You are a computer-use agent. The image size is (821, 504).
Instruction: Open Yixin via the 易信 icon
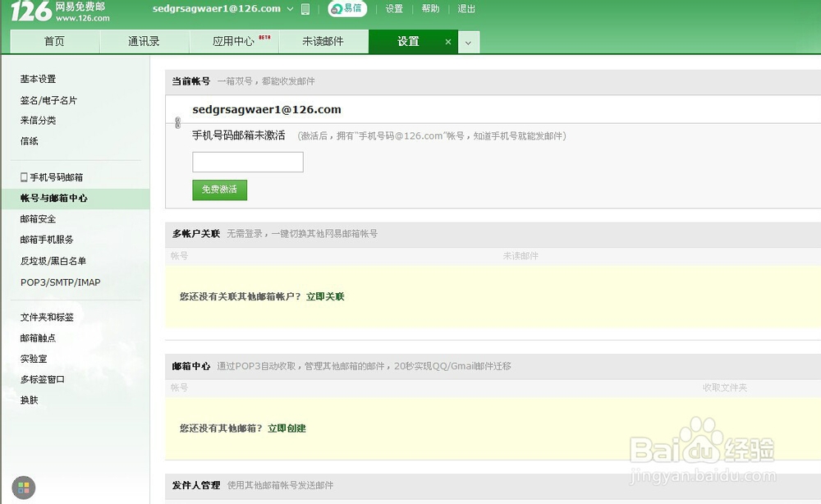[346, 9]
